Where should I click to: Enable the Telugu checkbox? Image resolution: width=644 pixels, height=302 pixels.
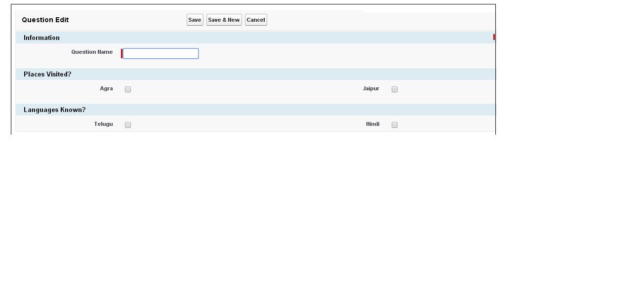[127, 124]
